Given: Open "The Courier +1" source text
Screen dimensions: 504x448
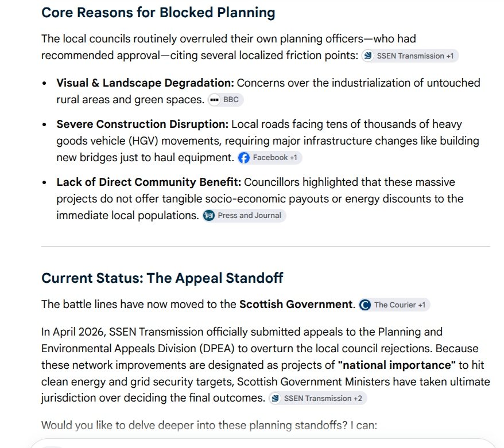Looking at the screenshot, I should click(400, 305).
